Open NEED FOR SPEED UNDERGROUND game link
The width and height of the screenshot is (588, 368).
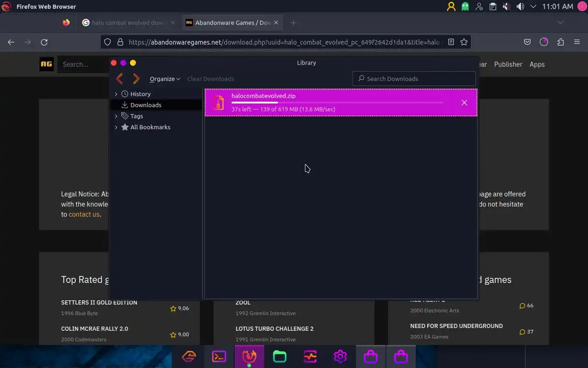point(457,326)
